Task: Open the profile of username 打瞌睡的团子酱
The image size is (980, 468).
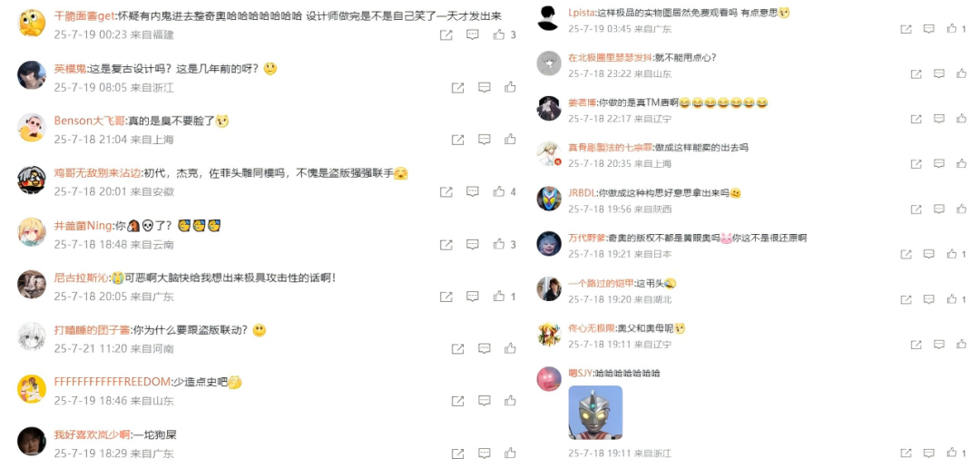Action: click(x=89, y=330)
